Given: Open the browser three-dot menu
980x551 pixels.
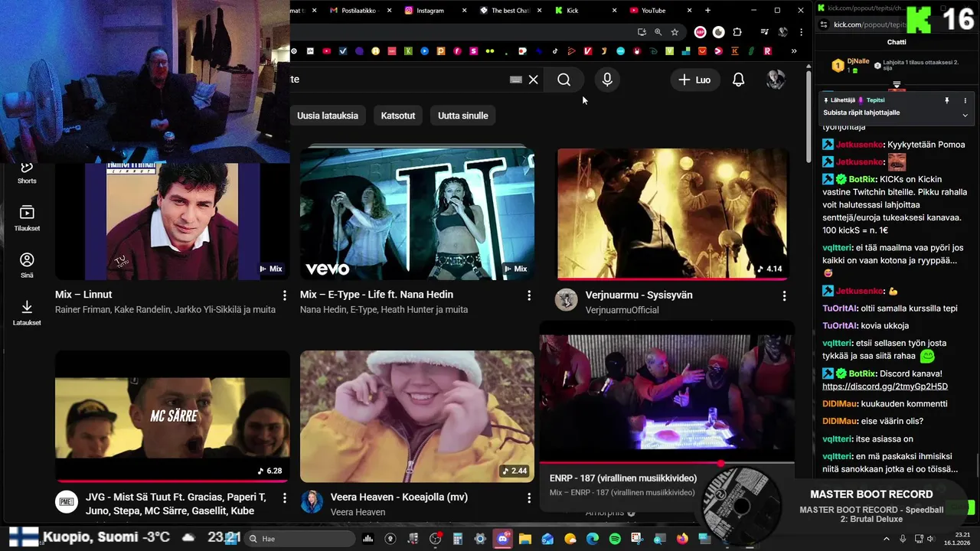Looking at the screenshot, I should (801, 32).
